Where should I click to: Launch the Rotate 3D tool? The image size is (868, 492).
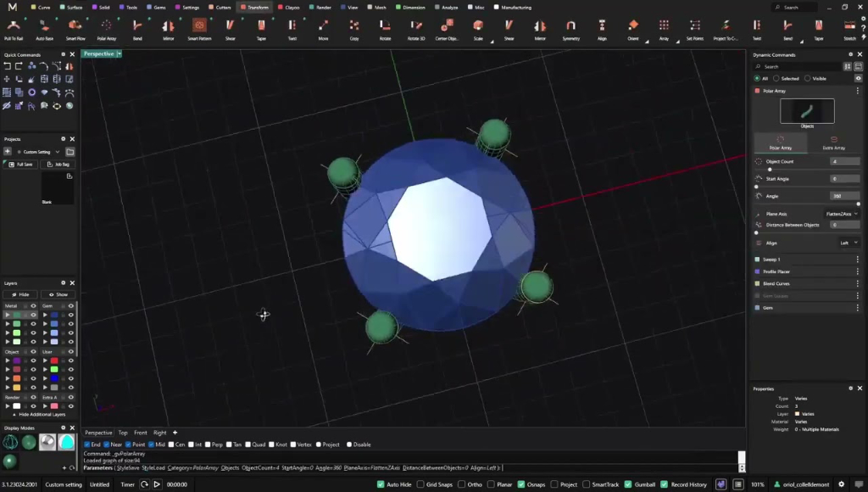(416, 30)
